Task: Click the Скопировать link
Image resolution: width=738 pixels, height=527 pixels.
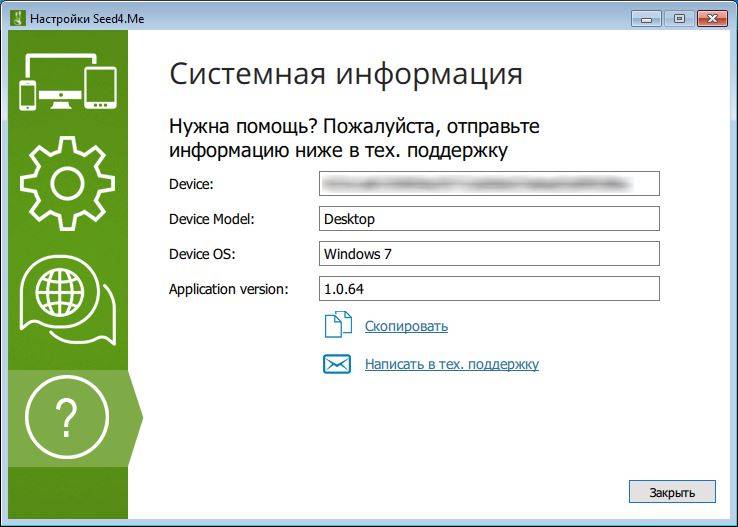Action: point(406,326)
